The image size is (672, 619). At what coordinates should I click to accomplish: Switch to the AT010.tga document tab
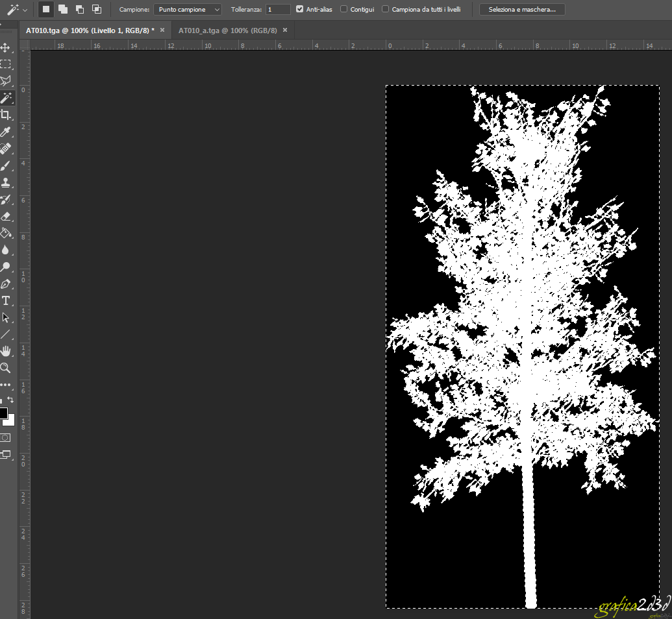(x=89, y=30)
